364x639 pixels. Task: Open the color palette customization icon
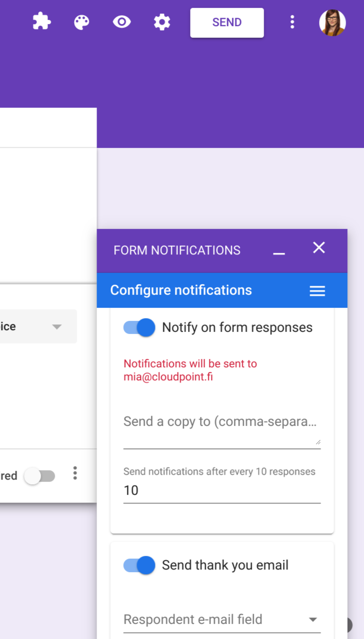click(x=81, y=22)
